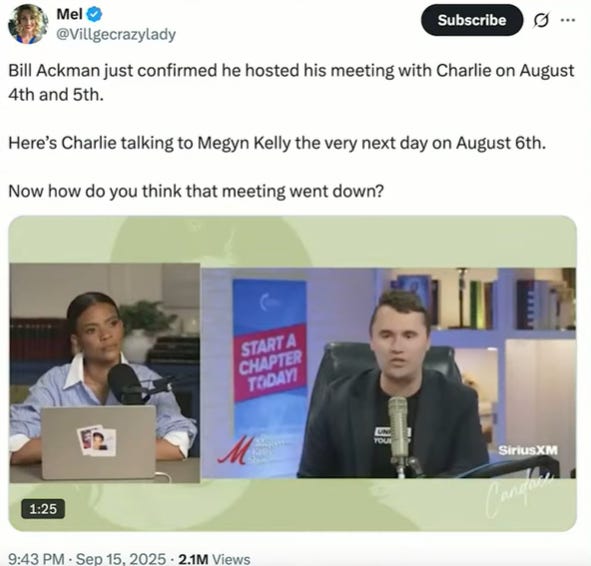
Task: Open the three-dot more options menu
Action: point(568,20)
